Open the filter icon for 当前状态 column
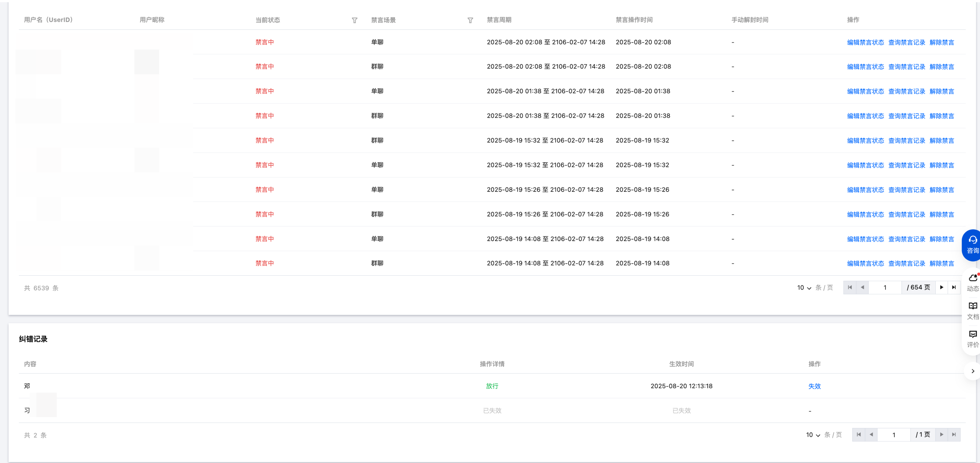Viewport: 980px width, 463px height. [354, 20]
